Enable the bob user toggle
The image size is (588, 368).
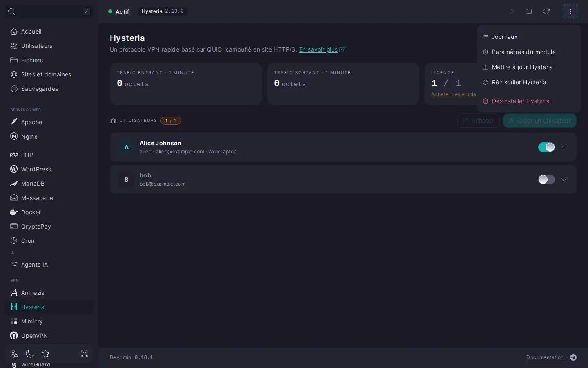(x=546, y=180)
